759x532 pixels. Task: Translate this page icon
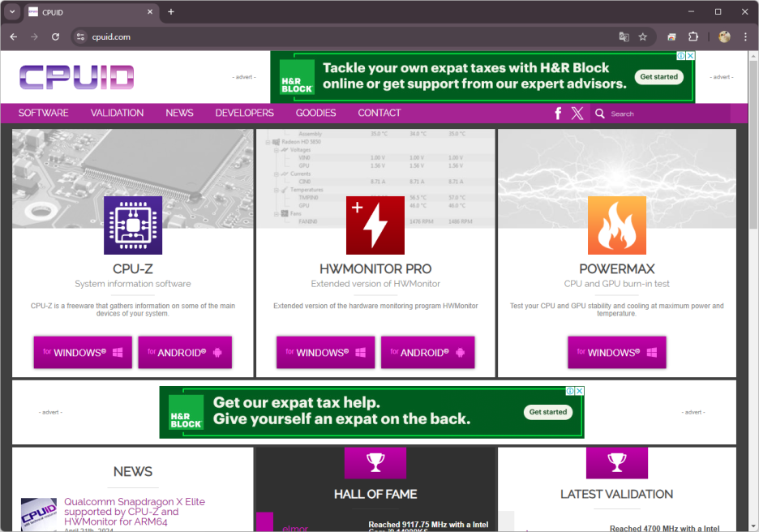(624, 36)
